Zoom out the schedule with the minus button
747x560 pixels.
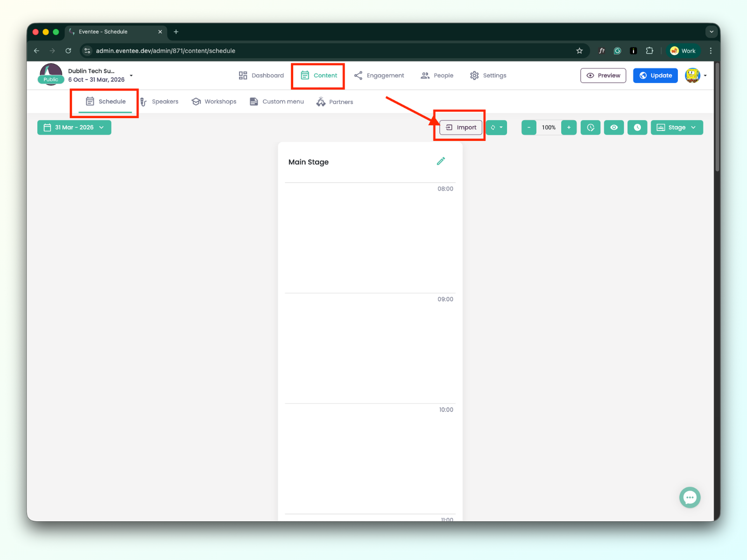pos(529,127)
